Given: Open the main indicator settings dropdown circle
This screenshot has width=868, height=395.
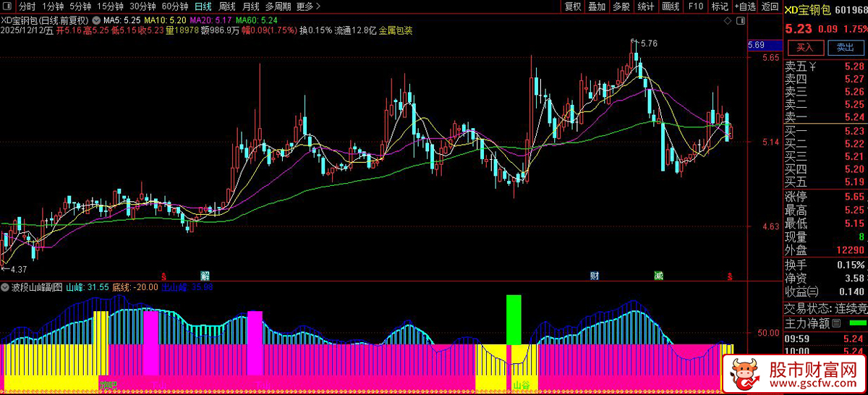Looking at the screenshot, I should click(x=97, y=20).
